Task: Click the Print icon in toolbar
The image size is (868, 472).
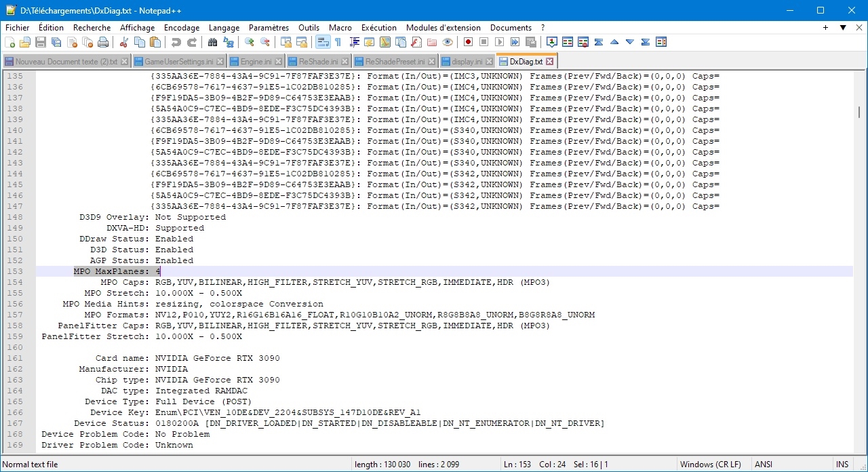Action: point(103,42)
